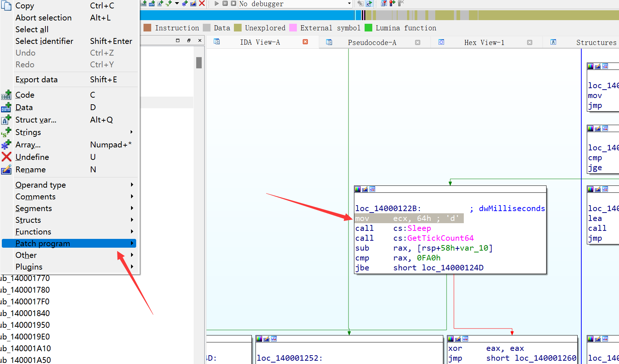Click edit icon on loc_14000122B node header

(365, 189)
